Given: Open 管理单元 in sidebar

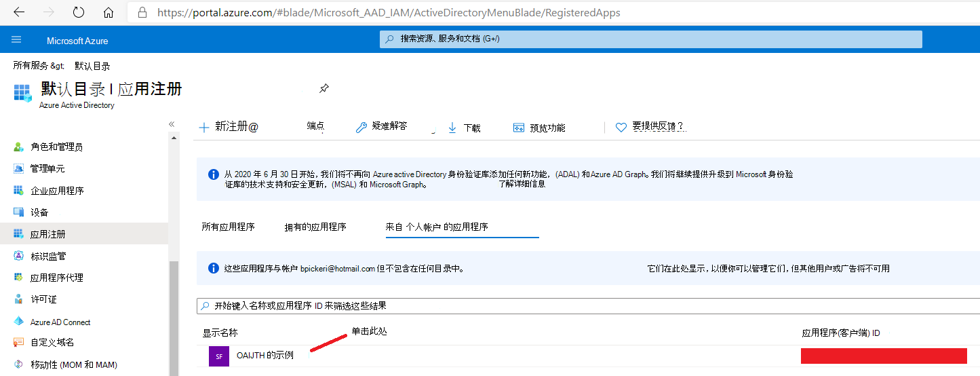Looking at the screenshot, I should (x=47, y=168).
